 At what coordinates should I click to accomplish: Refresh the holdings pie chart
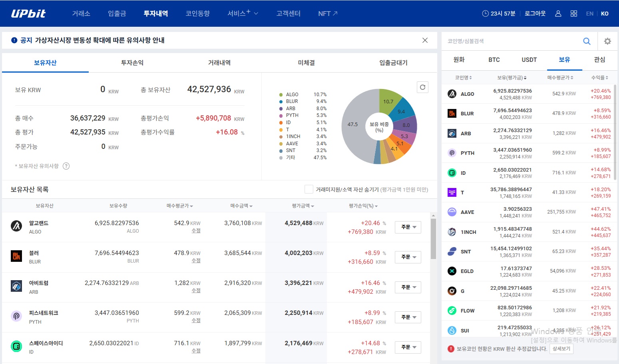tap(422, 87)
